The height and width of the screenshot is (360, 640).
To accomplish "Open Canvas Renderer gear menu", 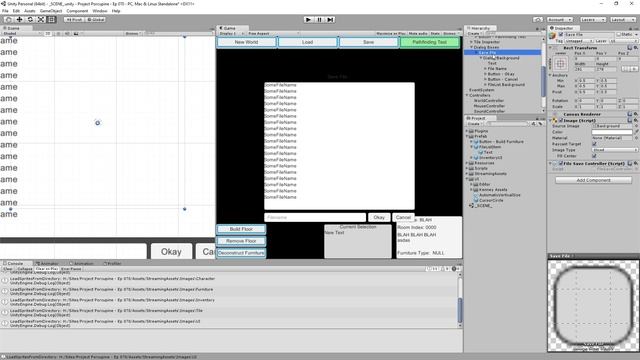I will coord(636,114).
